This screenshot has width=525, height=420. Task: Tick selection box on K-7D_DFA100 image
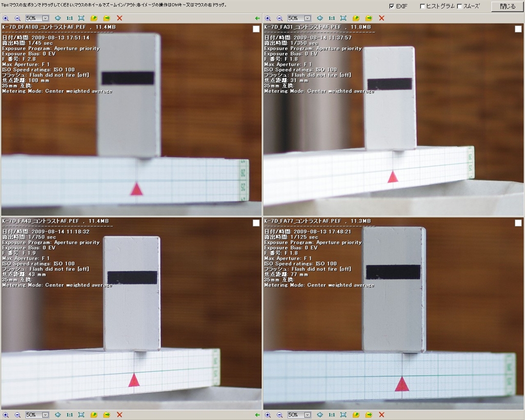pyautogui.click(x=256, y=29)
